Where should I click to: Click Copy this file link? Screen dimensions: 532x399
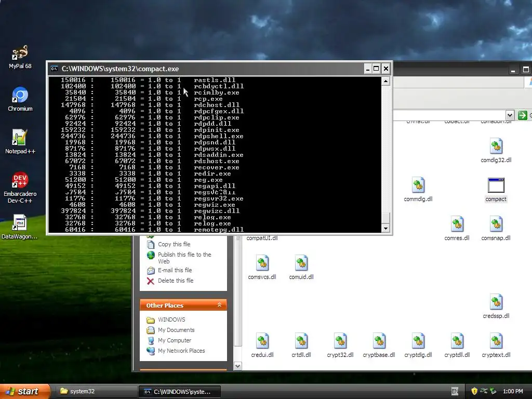click(x=174, y=244)
